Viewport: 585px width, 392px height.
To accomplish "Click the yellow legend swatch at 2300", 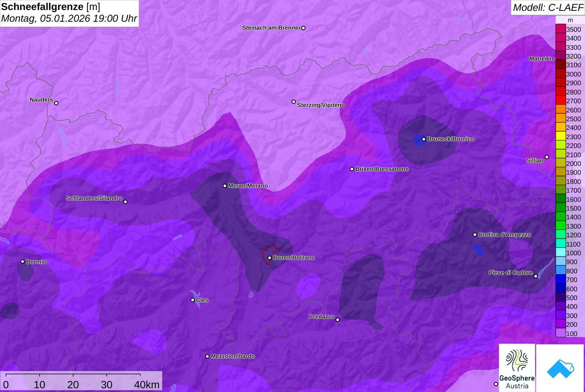I will 560,136.
